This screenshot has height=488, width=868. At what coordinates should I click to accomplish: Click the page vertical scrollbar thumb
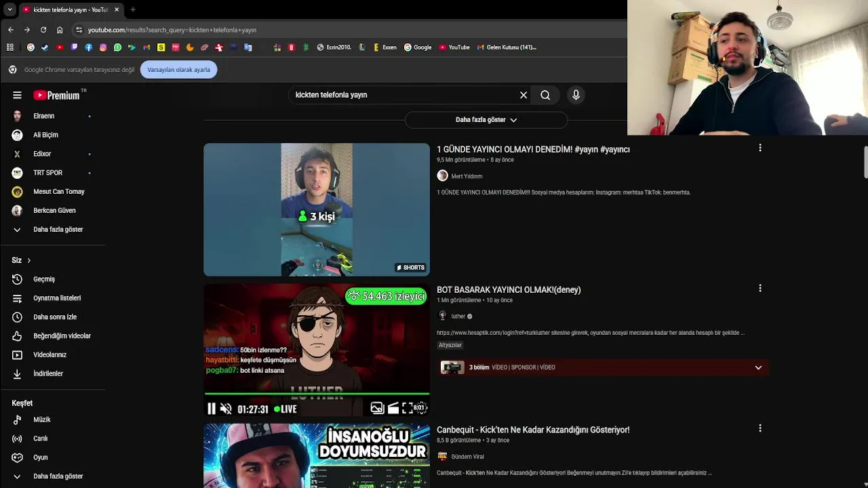[865, 163]
